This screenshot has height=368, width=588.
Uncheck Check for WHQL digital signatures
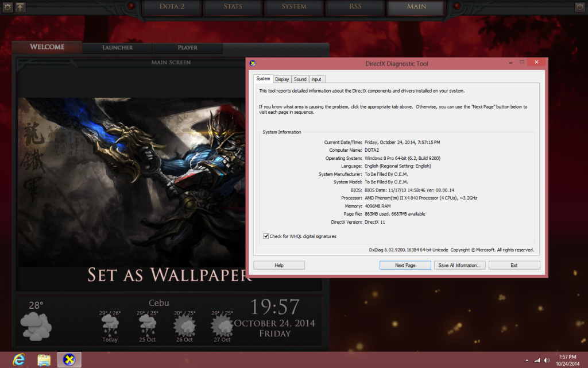pos(266,236)
